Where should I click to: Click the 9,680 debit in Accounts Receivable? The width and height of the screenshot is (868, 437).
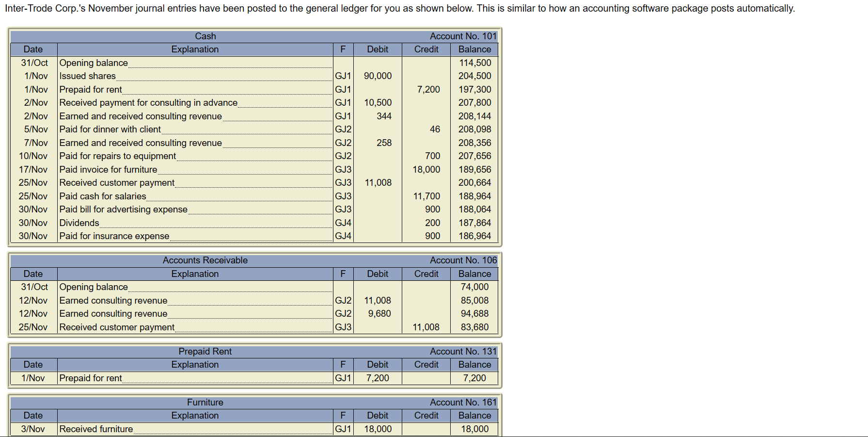(379, 314)
